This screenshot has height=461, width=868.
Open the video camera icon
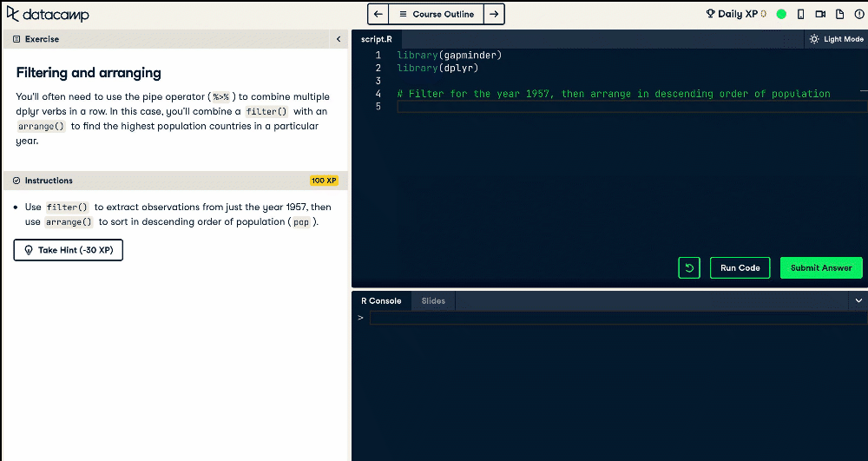click(820, 15)
